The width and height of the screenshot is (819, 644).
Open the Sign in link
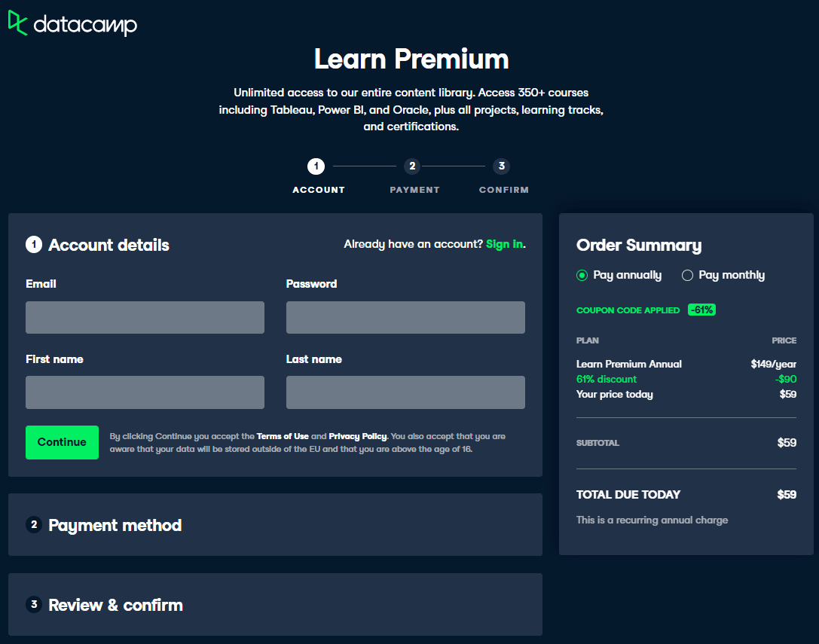(x=503, y=244)
